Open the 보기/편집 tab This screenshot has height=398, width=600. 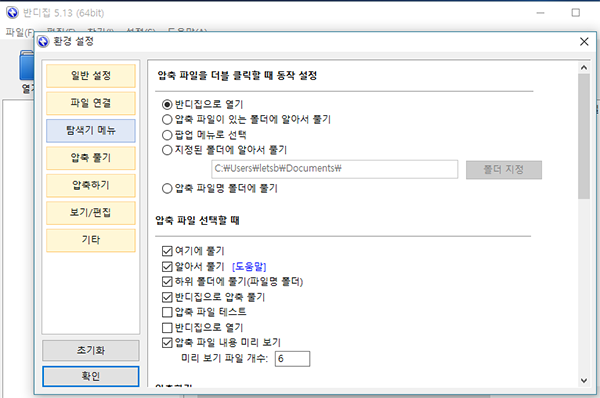pos(91,213)
